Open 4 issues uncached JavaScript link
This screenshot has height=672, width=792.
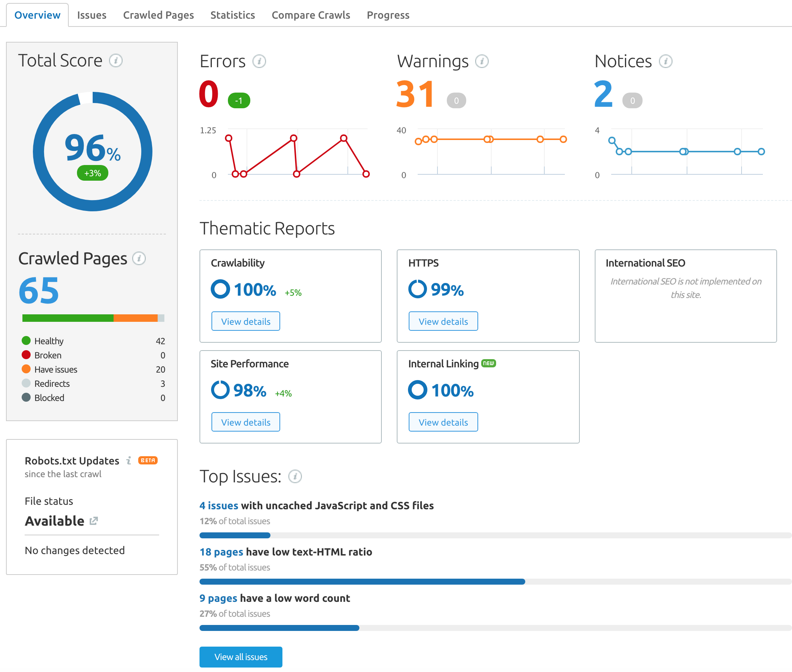(219, 505)
